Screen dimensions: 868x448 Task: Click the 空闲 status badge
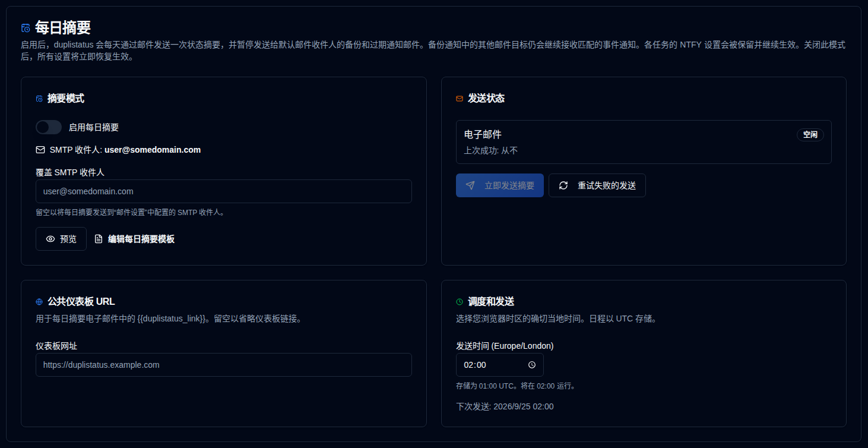pos(810,135)
